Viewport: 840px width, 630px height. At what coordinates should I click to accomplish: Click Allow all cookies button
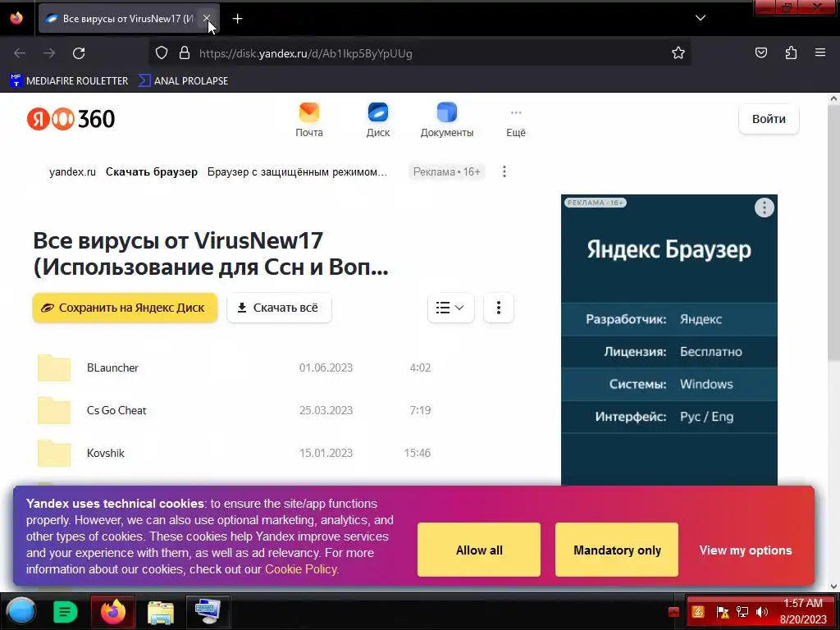pos(479,550)
